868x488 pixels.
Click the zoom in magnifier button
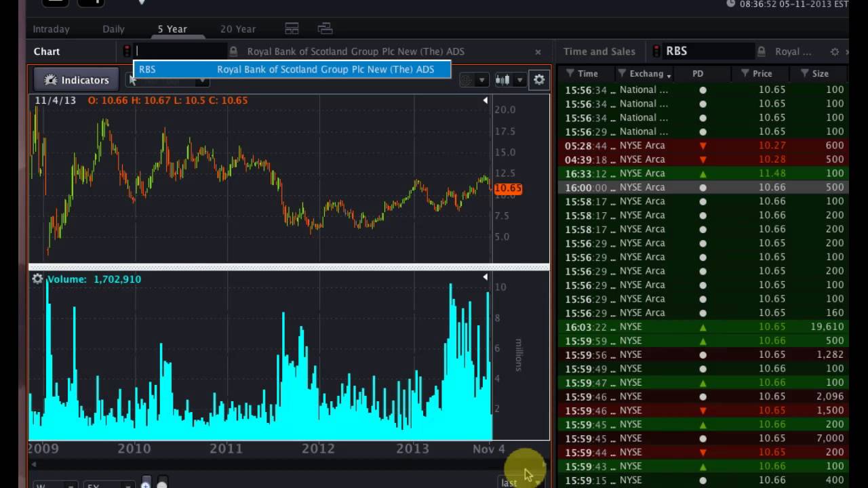point(145,484)
